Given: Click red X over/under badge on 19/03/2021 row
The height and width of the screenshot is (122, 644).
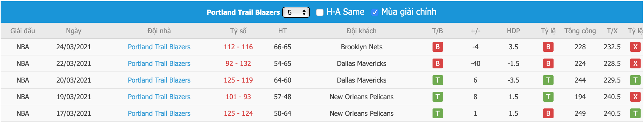Looking at the screenshot, I should pos(635,97).
